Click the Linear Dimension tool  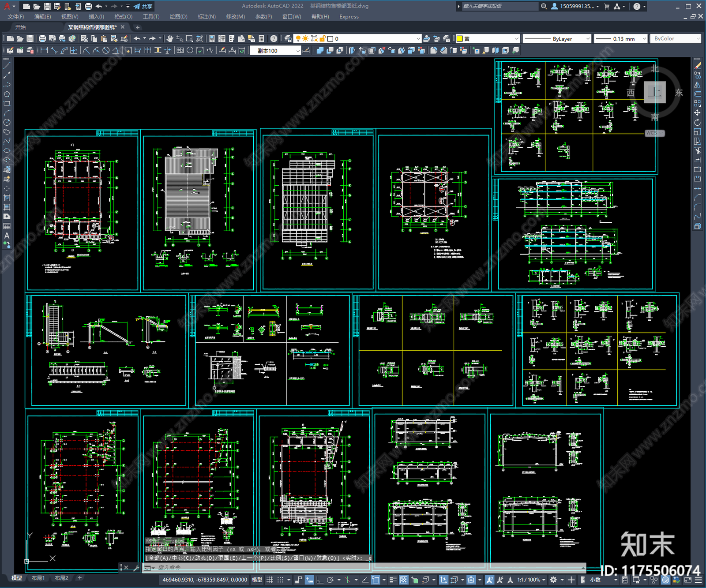(x=44, y=50)
